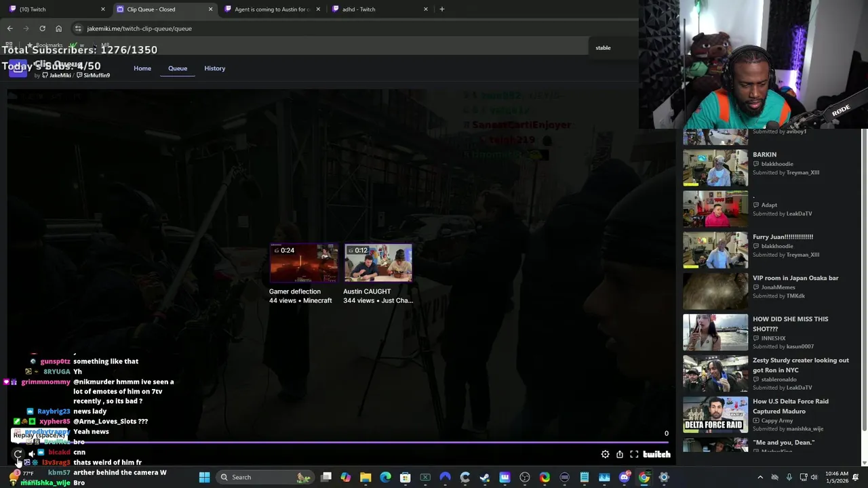Click submitter name manishka_wije

[x=804, y=429]
